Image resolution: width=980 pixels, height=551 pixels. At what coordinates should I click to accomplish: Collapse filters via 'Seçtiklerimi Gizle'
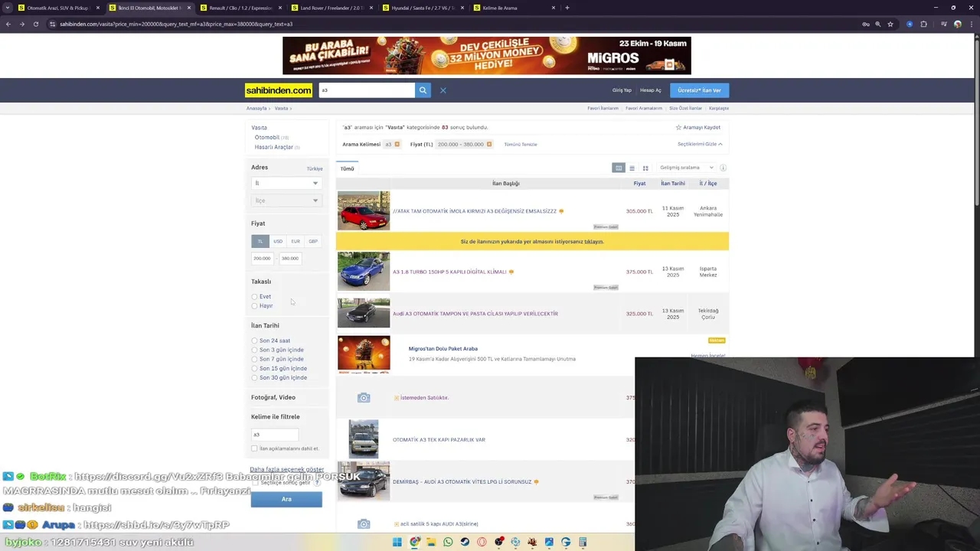pos(700,144)
